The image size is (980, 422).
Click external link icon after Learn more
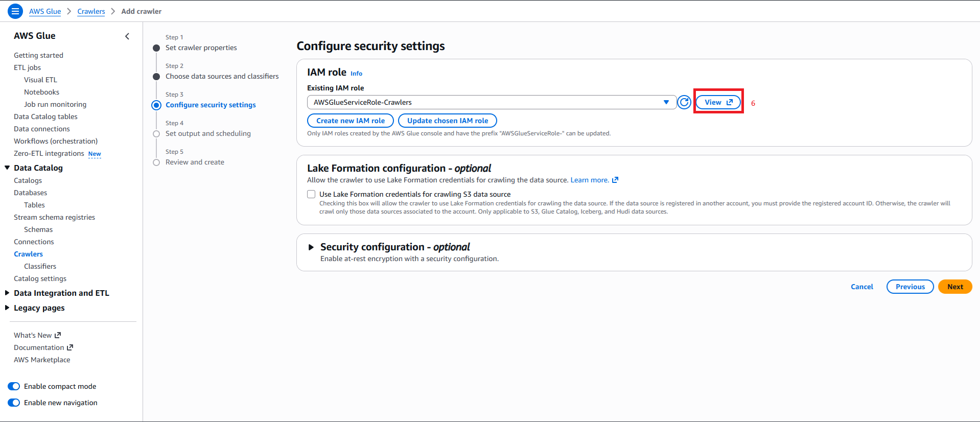pos(615,180)
